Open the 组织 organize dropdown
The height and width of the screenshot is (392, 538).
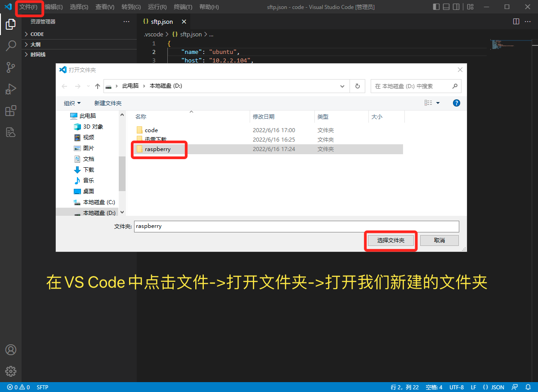point(72,103)
